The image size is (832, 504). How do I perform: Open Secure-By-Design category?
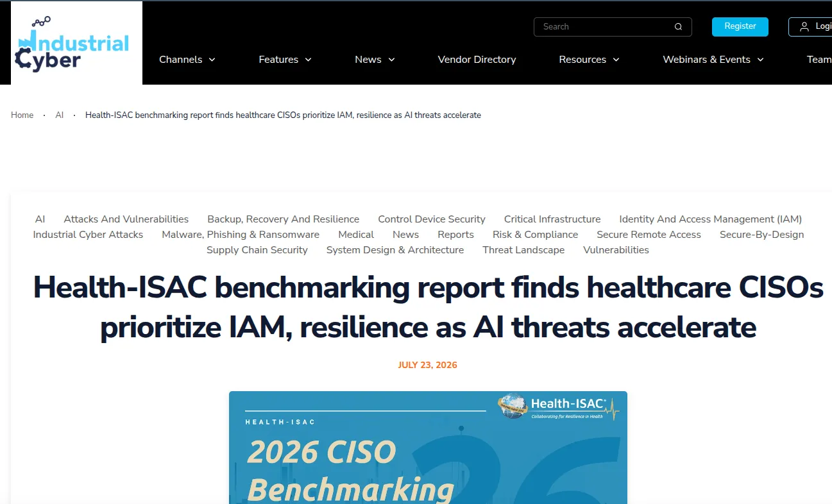(x=761, y=235)
